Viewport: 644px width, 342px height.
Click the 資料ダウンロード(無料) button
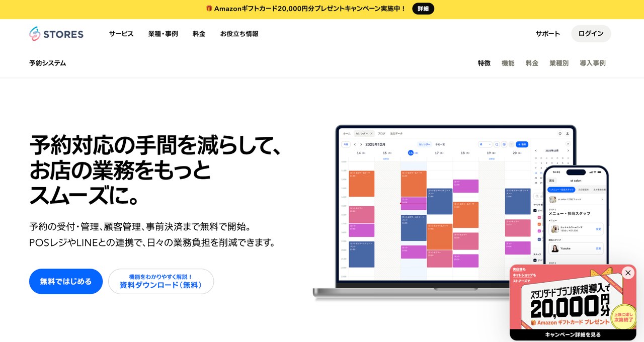click(161, 281)
